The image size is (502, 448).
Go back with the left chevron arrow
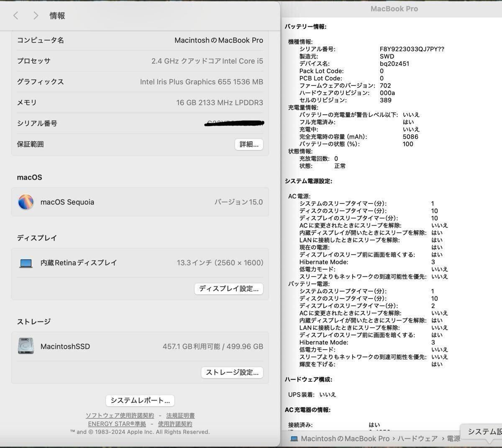tap(15, 15)
